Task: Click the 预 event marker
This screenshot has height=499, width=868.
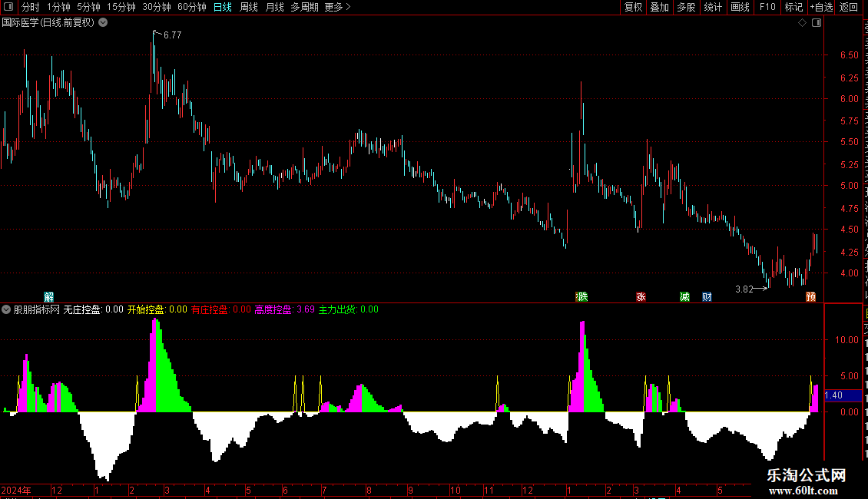Action: click(x=811, y=297)
